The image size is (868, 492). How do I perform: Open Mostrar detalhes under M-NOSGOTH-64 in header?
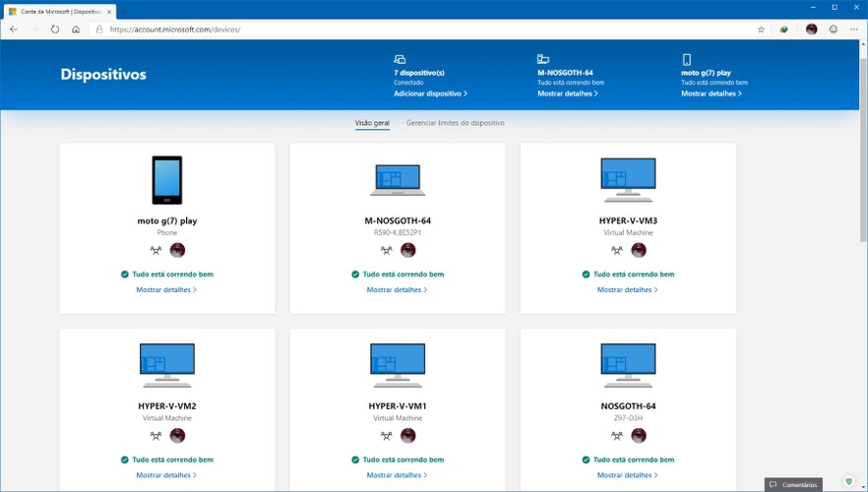(568, 93)
